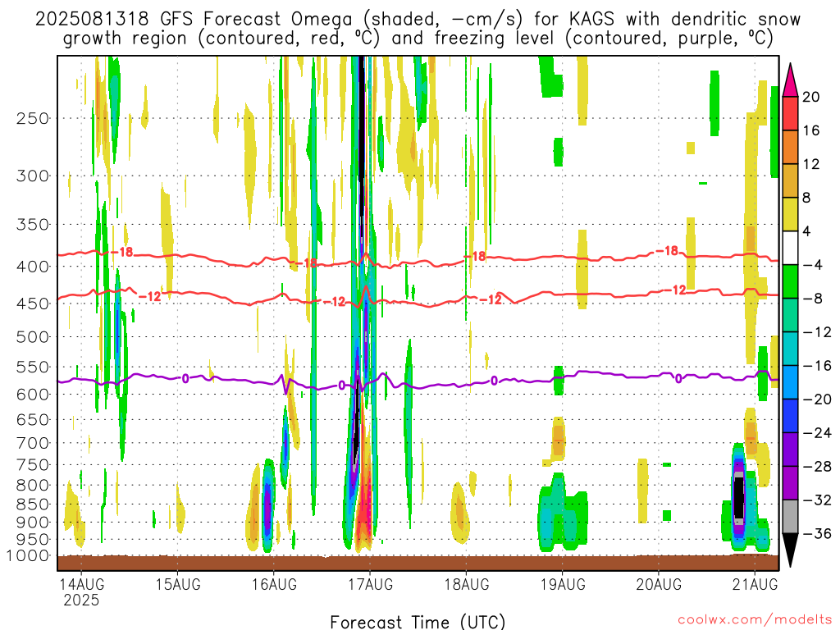
Task: Select the 16AUG date label
Action: coord(274,584)
